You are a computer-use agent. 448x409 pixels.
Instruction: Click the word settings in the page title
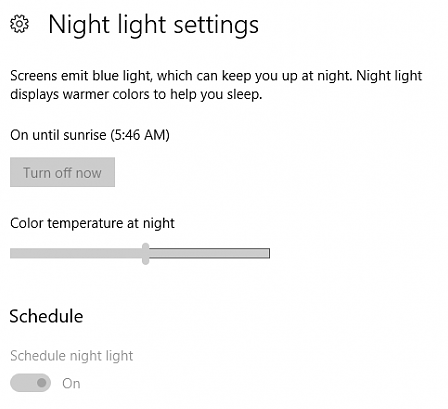[216, 25]
